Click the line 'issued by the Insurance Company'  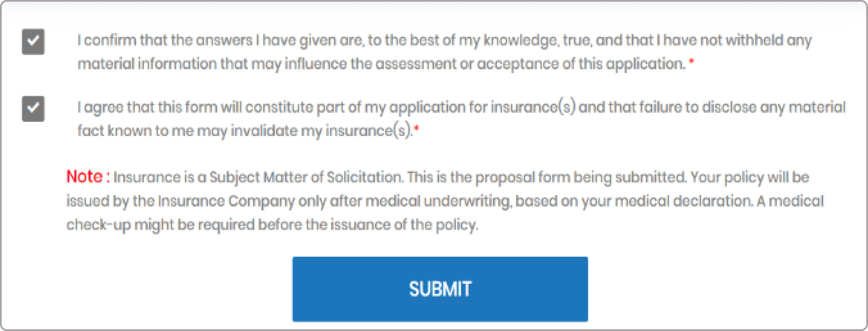tap(445, 201)
